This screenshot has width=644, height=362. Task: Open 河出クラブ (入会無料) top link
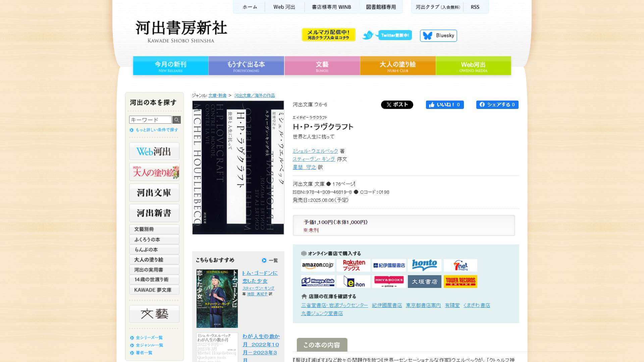(438, 7)
